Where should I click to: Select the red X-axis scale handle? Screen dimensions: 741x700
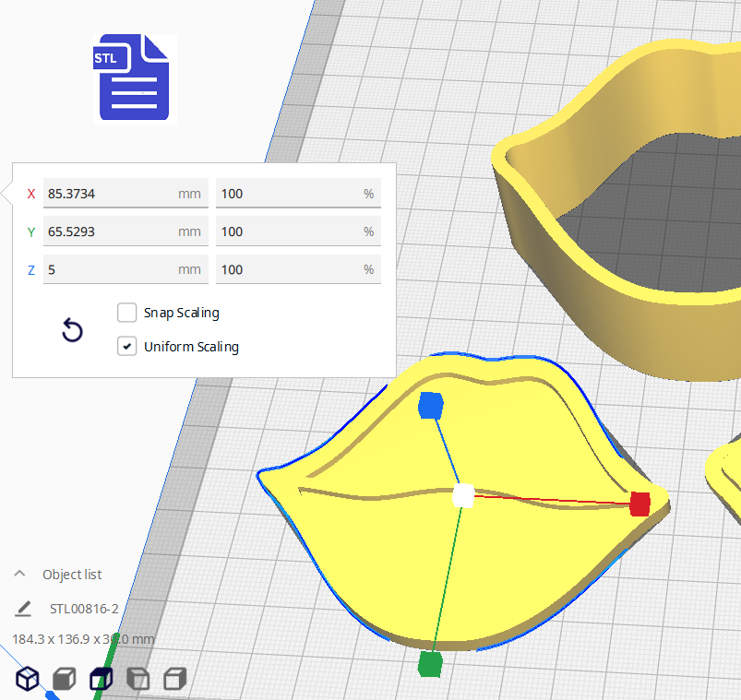639,504
